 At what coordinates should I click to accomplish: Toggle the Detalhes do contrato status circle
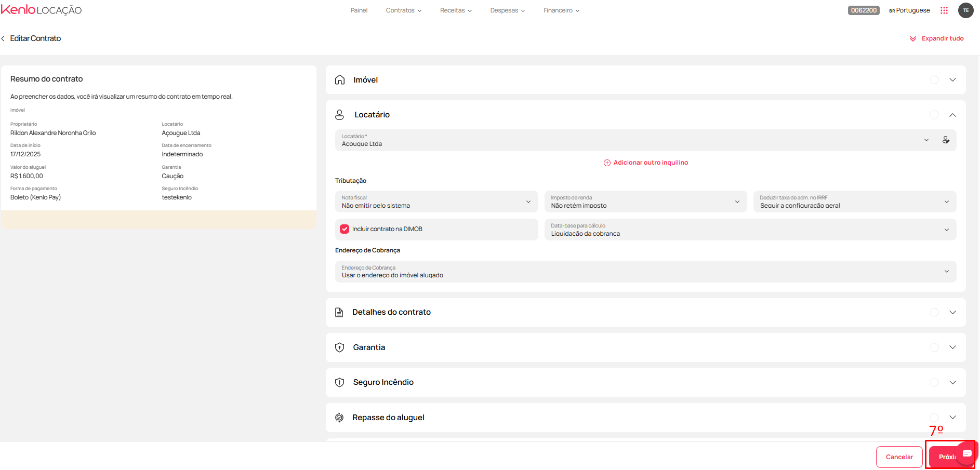934,312
